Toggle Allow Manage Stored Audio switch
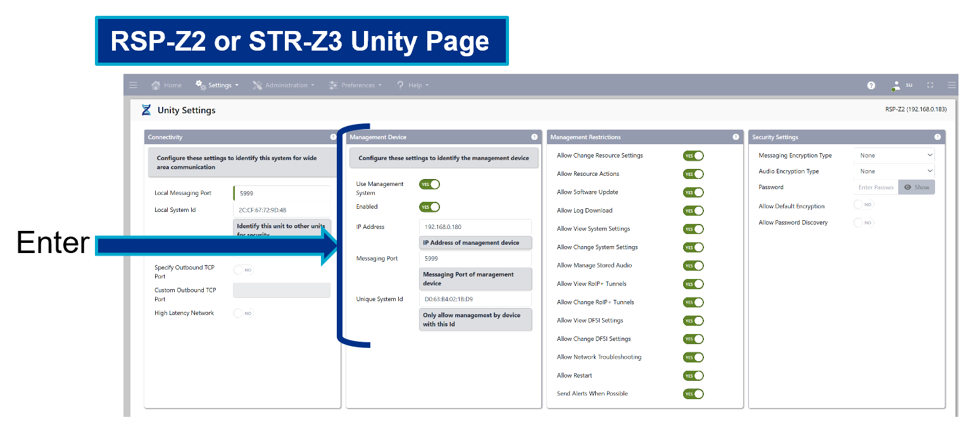The height and width of the screenshot is (427, 980). 693,266
